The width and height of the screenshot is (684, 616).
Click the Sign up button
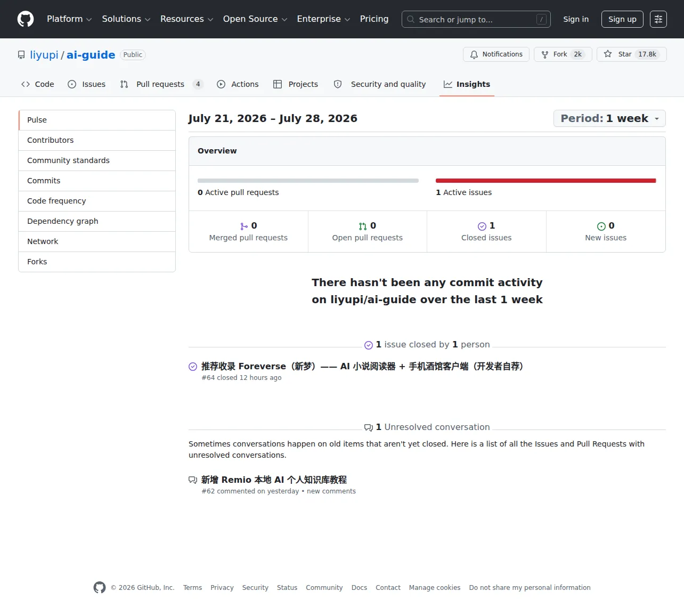(622, 19)
